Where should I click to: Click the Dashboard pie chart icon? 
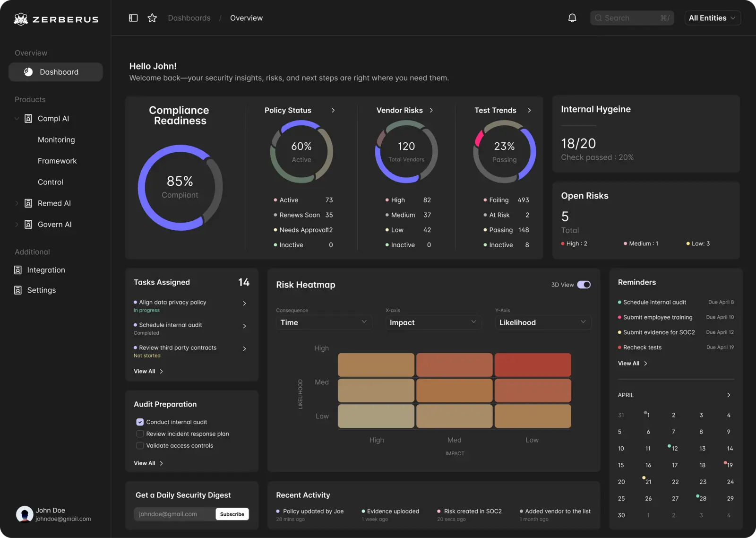pyautogui.click(x=28, y=72)
